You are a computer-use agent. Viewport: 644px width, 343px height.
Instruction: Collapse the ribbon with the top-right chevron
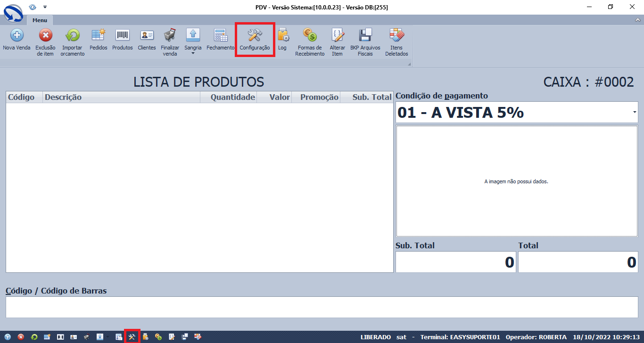point(638,20)
